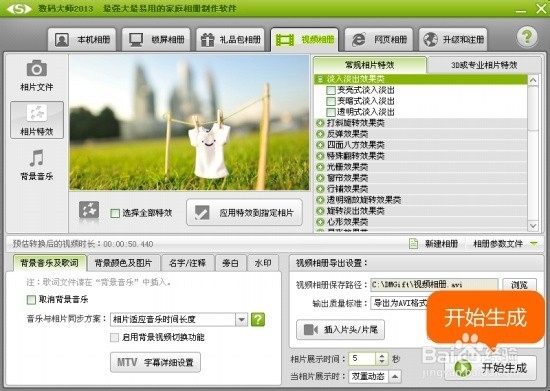Click effects list scrollbar up arrow
The image size is (550, 391).
click(533, 80)
